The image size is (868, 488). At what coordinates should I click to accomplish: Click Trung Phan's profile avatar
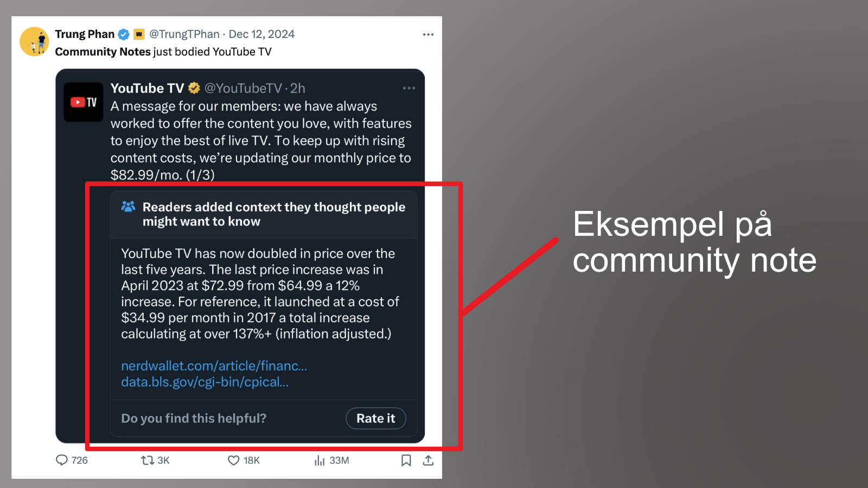[x=35, y=42]
